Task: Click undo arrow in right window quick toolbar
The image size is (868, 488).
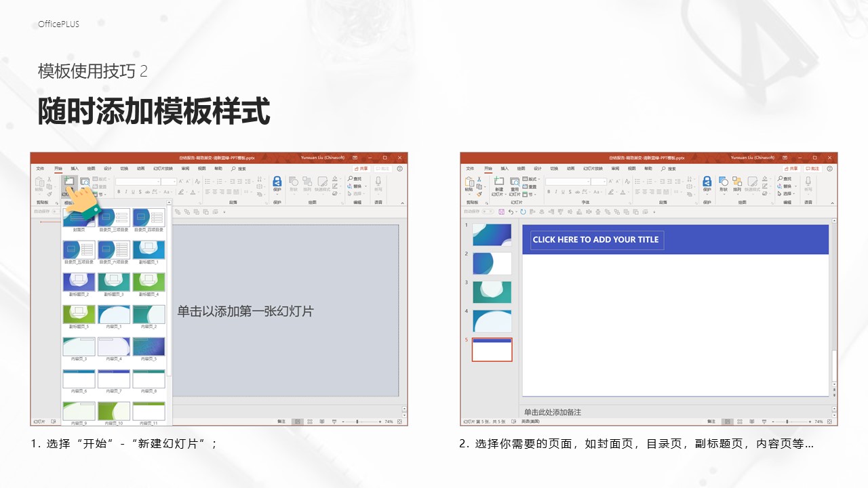Action: (x=511, y=211)
